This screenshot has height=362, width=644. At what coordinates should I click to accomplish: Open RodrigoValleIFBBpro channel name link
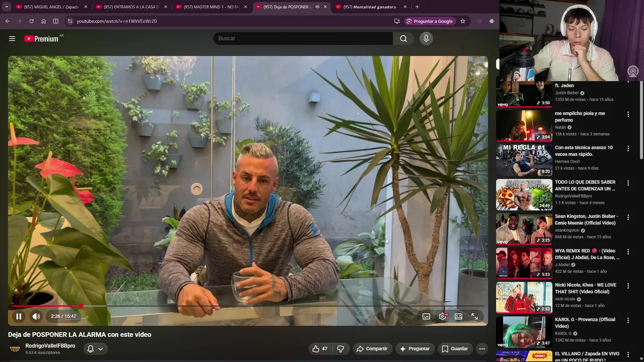tap(50, 346)
